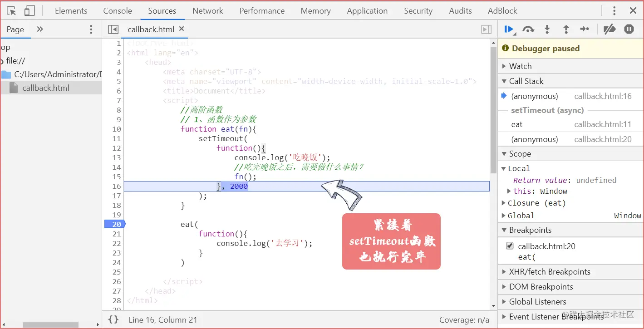Open DevTools customize three-dot menu
The image size is (644, 329).
pyautogui.click(x=615, y=11)
